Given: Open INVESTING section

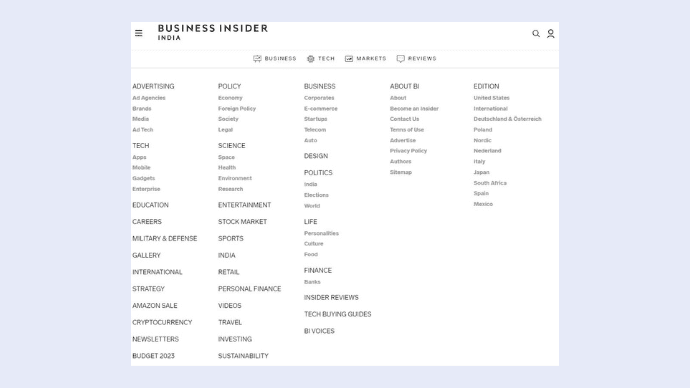Looking at the screenshot, I should 235,339.
